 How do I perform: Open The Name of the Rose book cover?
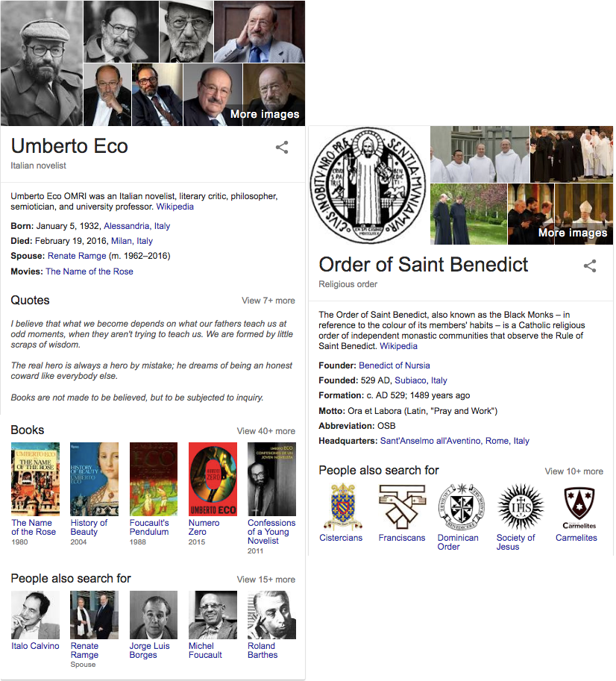point(35,479)
